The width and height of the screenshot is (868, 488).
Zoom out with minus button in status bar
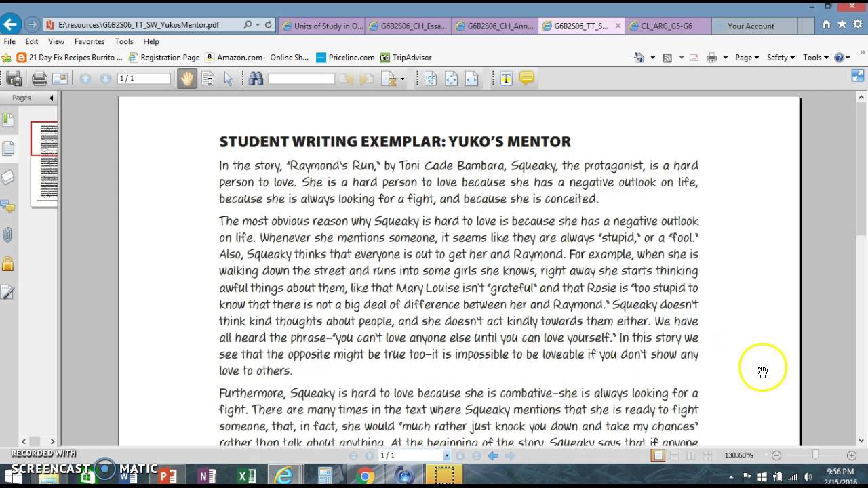[776, 455]
